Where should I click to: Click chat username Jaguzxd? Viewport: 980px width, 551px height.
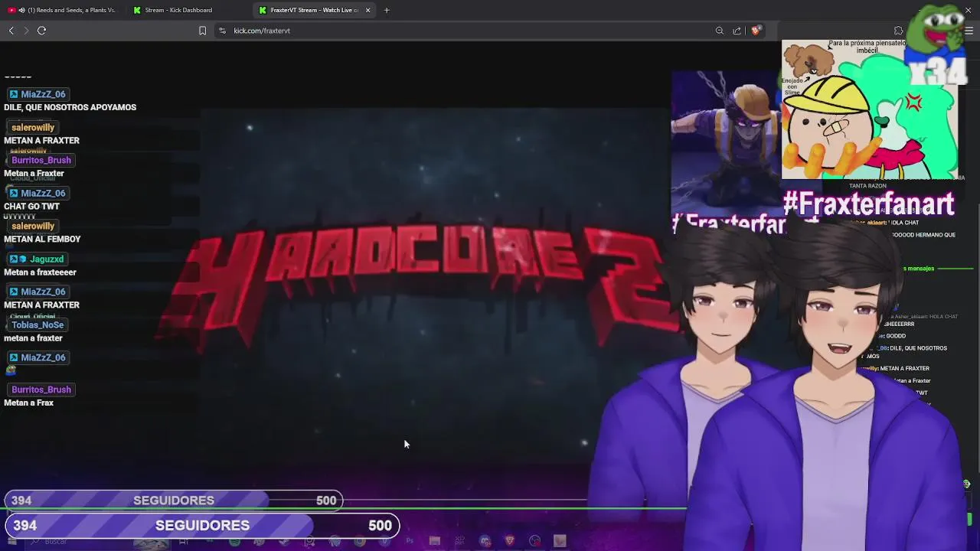point(47,259)
